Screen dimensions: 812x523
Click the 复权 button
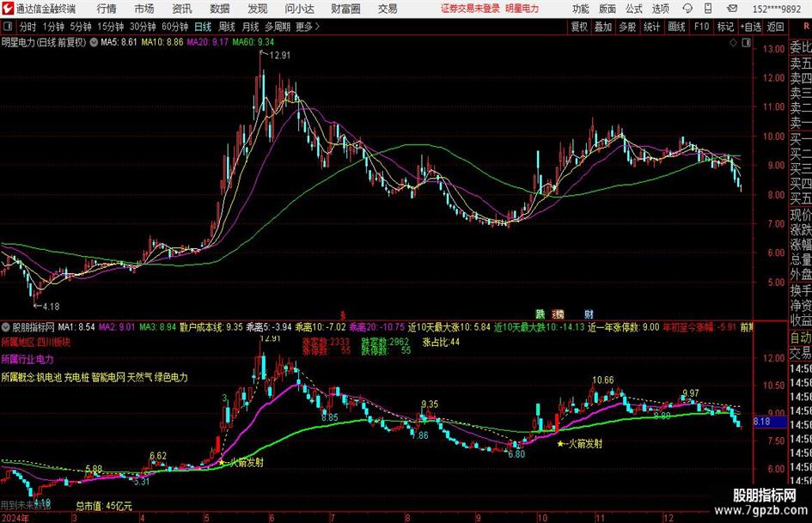click(579, 27)
